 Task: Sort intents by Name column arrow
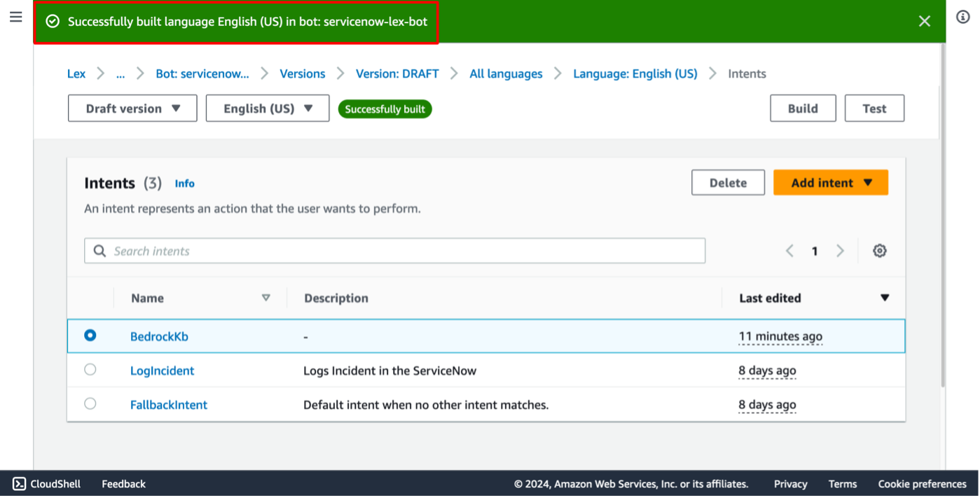(265, 298)
